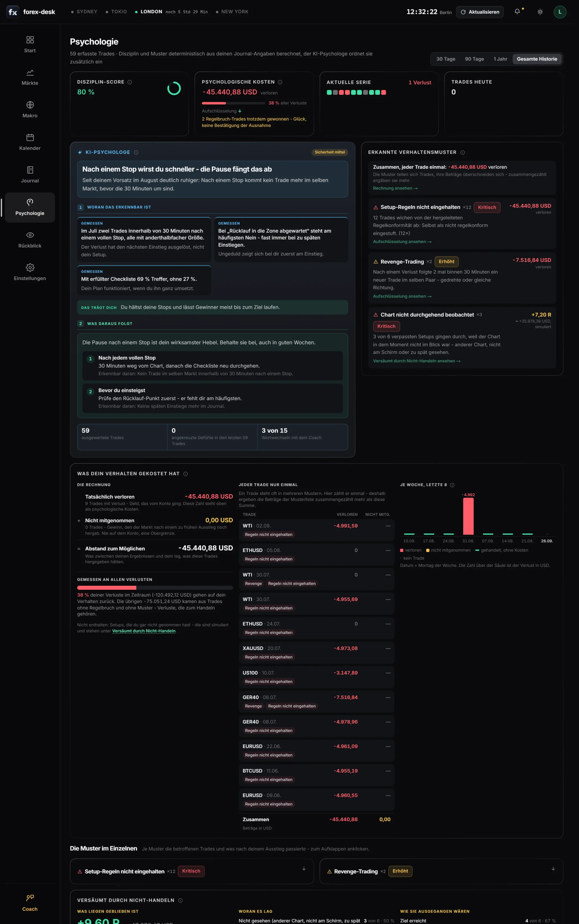The image size is (579, 924).
Task: Click the XAUUSD 20.07. trade row
Action: (316, 652)
